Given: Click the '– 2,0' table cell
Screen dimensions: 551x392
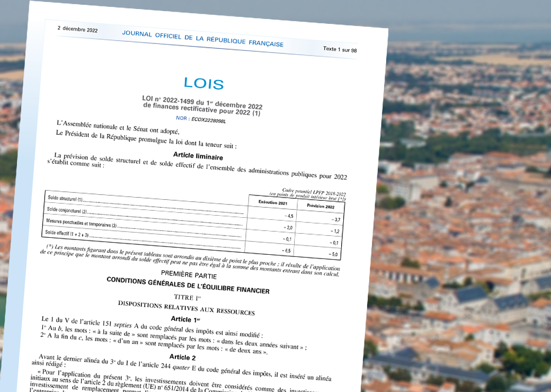Looking at the screenshot, I should pyautogui.click(x=288, y=228).
